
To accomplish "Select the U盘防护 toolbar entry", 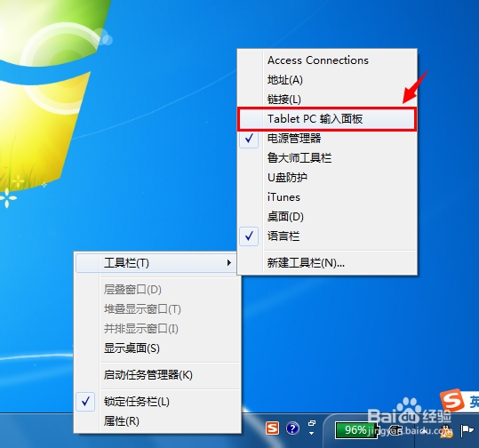I will pos(327,178).
